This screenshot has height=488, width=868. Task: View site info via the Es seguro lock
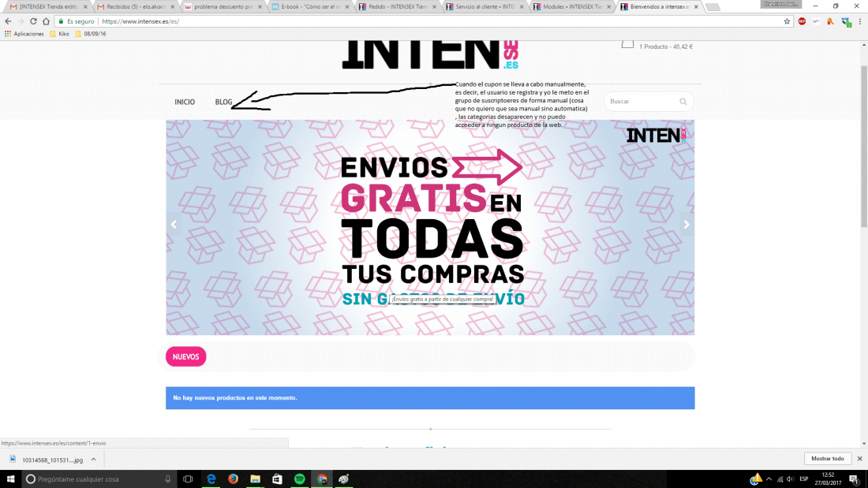[x=77, y=21]
